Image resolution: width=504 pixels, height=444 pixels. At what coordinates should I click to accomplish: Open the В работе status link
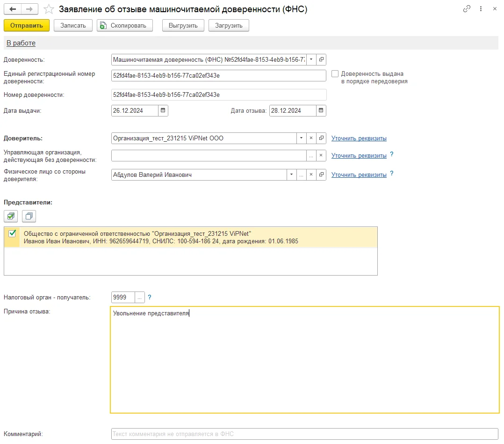click(21, 43)
